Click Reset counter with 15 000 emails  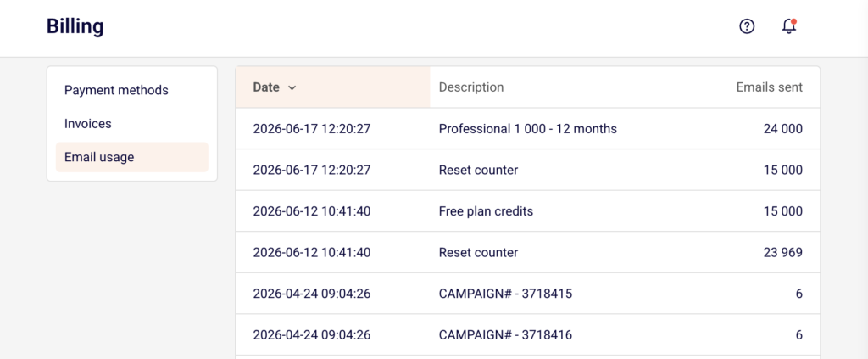coord(478,170)
